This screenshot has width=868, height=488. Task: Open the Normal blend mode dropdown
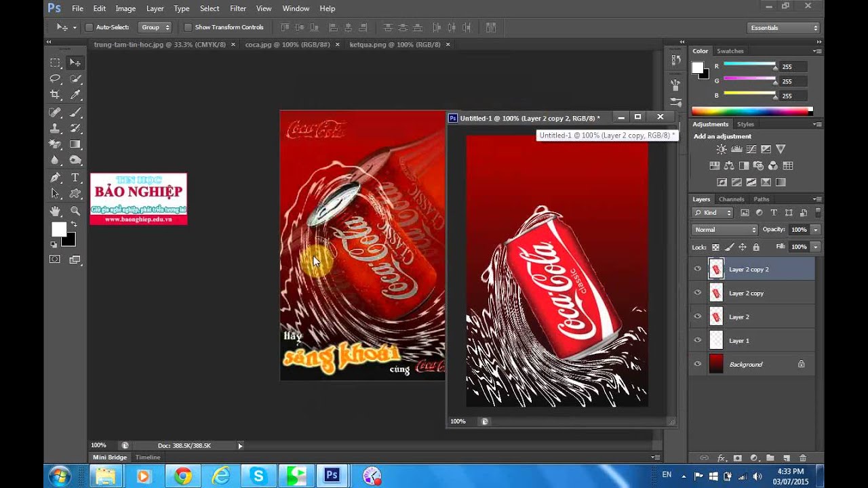[x=725, y=230]
